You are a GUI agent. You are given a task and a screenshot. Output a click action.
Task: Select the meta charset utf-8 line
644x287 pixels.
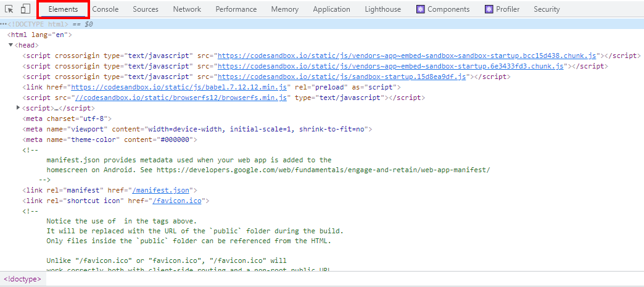[67, 119]
